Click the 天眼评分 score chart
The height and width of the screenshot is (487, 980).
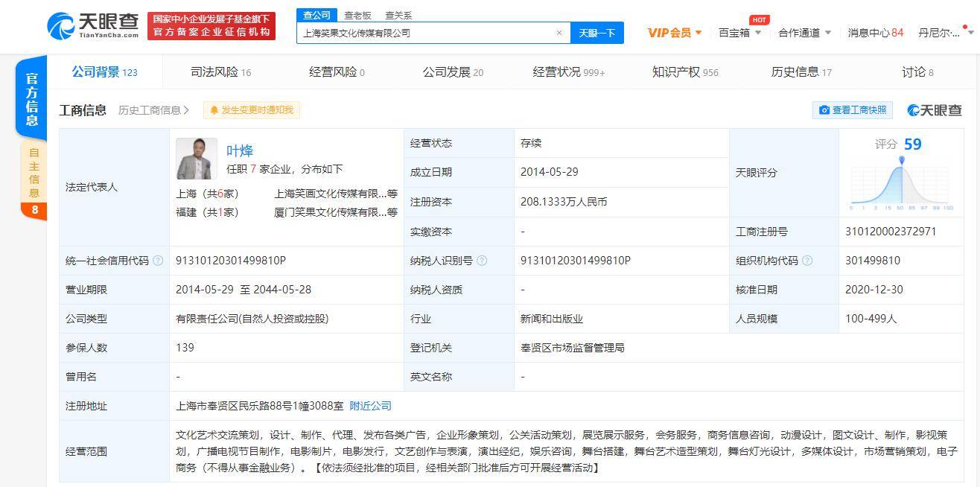[x=902, y=182]
